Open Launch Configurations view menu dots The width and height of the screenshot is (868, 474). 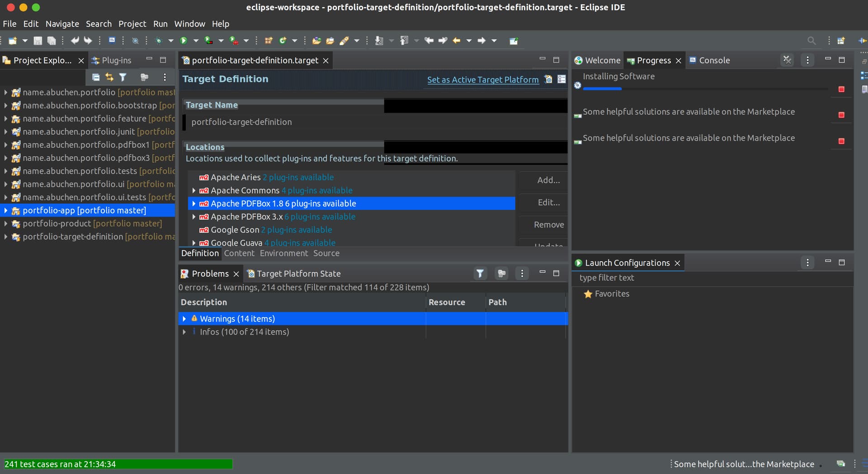click(x=807, y=262)
